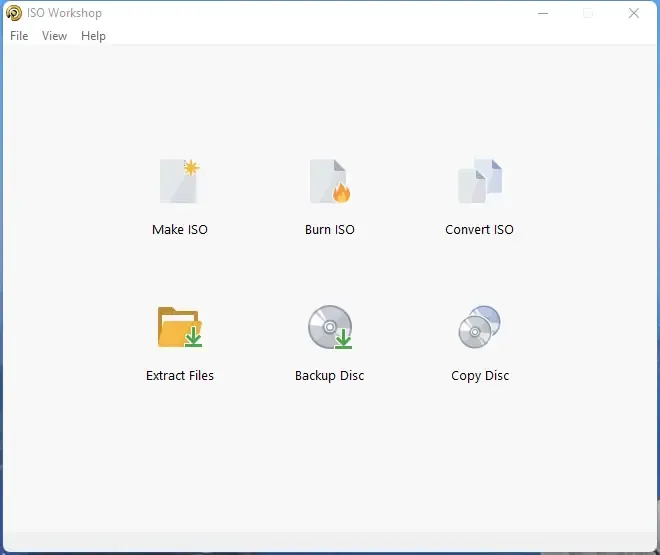
Task: Open the File menu
Action: point(19,36)
